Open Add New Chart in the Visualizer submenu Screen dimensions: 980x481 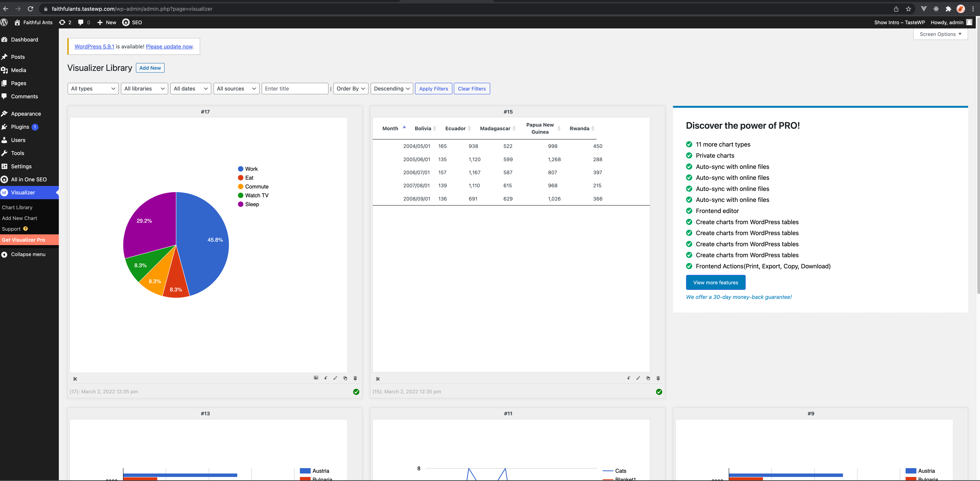[x=19, y=218]
